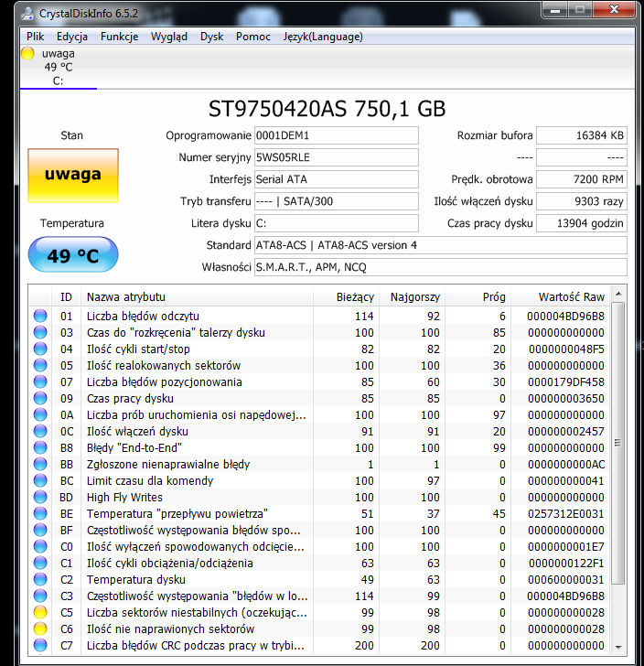This screenshot has height=666, width=644.
Task: Click the 'Najgorszy' column header
Action: click(x=412, y=297)
